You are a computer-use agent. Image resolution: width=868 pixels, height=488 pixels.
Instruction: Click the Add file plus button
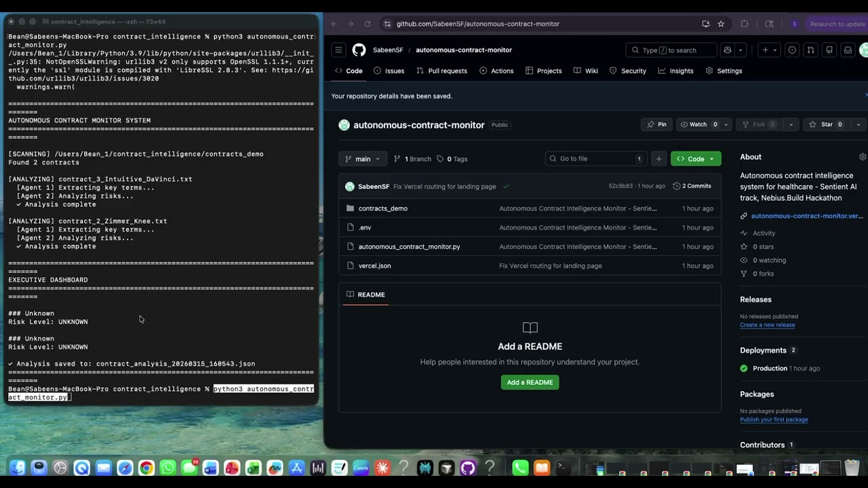click(x=658, y=159)
